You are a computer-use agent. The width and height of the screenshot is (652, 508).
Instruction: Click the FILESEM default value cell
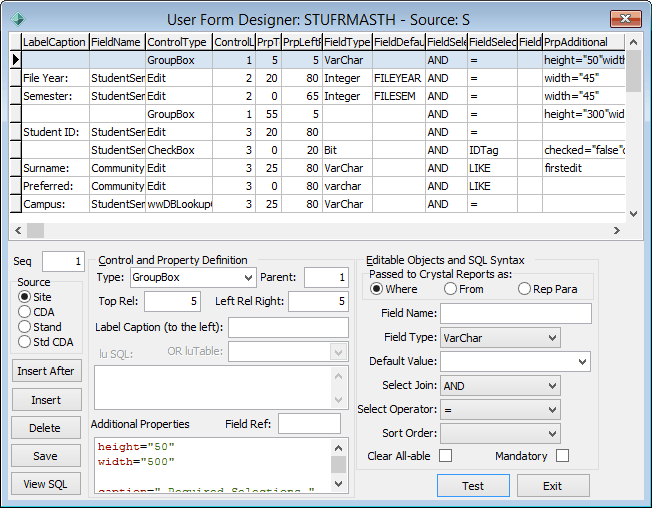point(399,96)
